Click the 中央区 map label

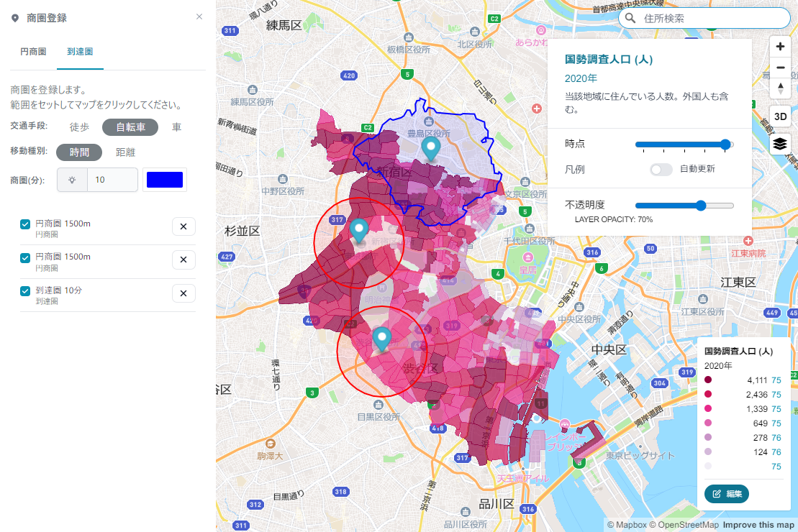pos(609,350)
